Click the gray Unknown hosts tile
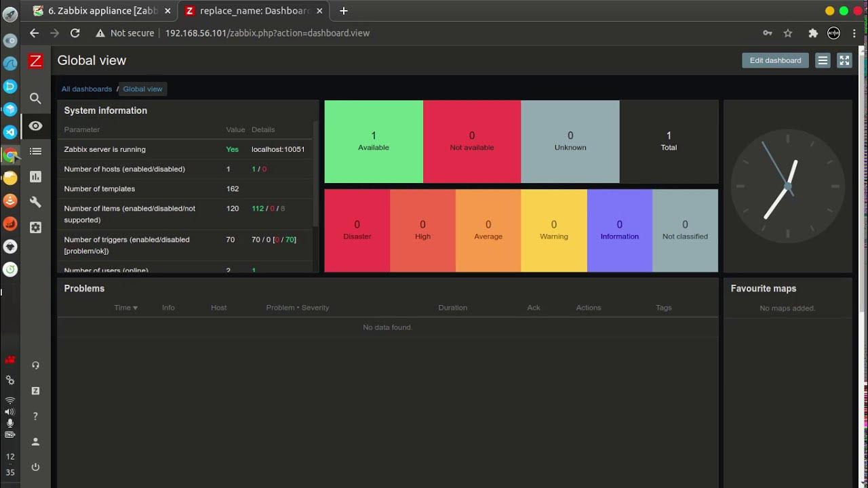This screenshot has width=868, height=488. point(570,142)
